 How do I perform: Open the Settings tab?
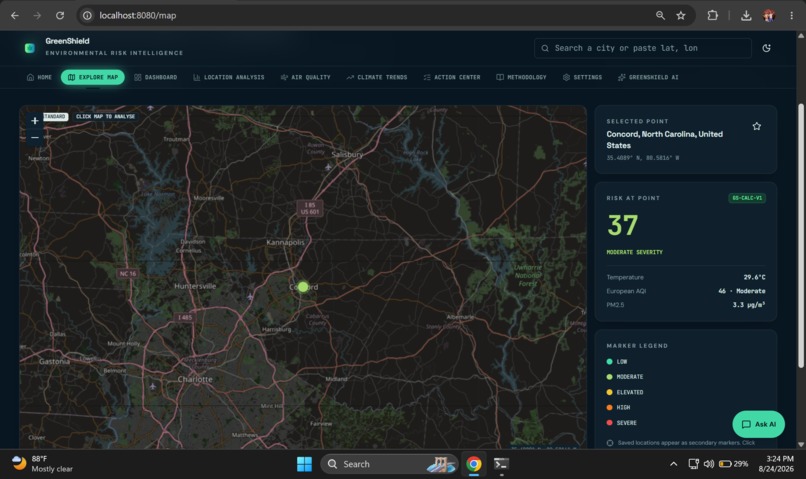tap(582, 77)
